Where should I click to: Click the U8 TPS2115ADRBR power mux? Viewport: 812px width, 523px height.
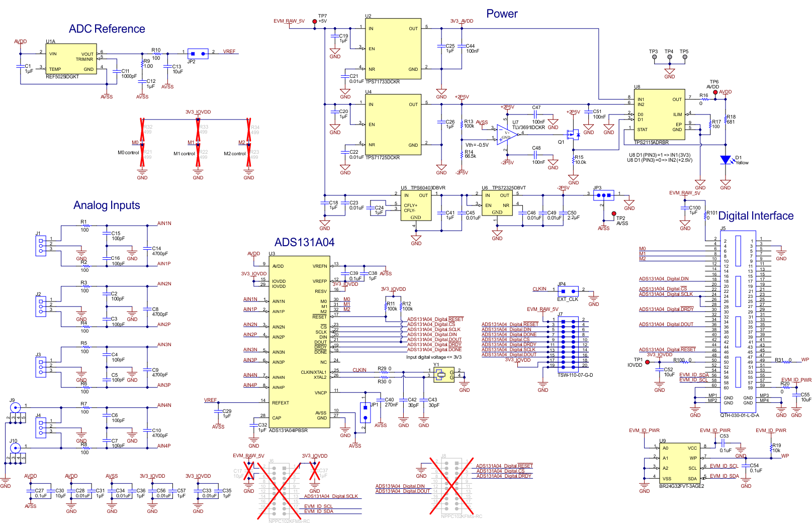(659, 116)
